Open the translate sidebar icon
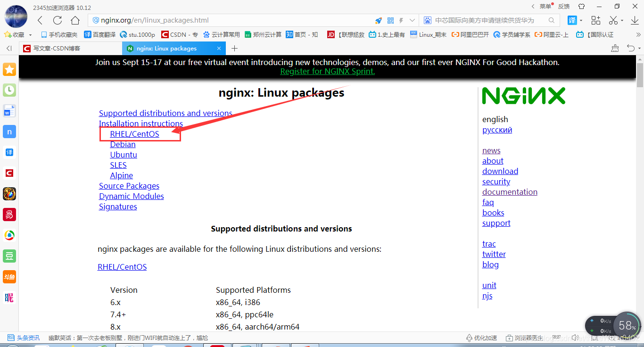Viewport: 644px width, 347px height. 9,152
